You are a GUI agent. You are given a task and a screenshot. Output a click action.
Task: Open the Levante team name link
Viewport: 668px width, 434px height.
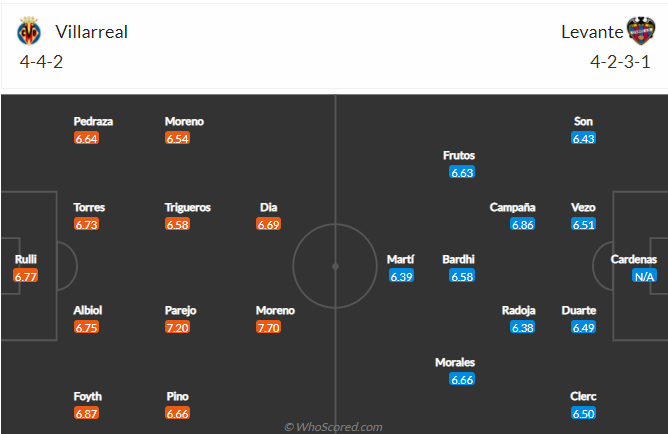pos(592,32)
